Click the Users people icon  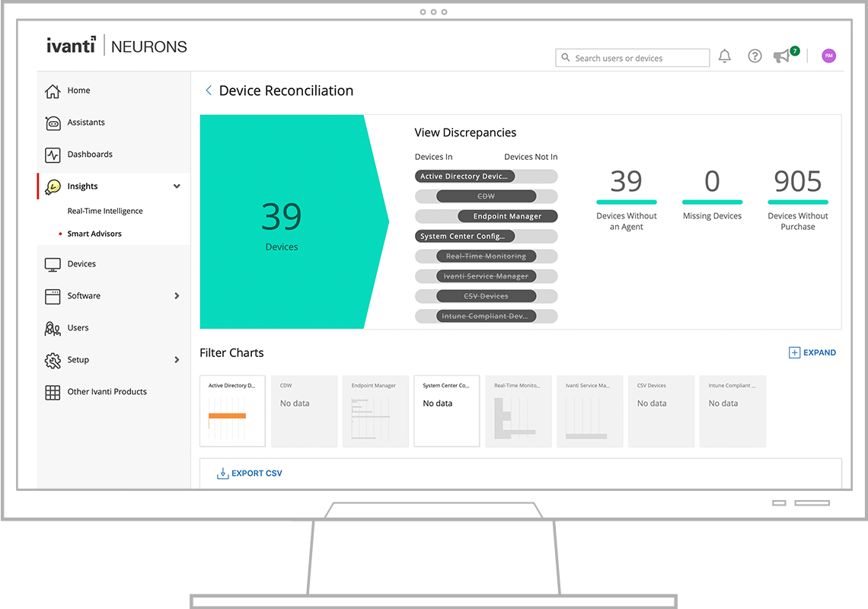click(53, 328)
